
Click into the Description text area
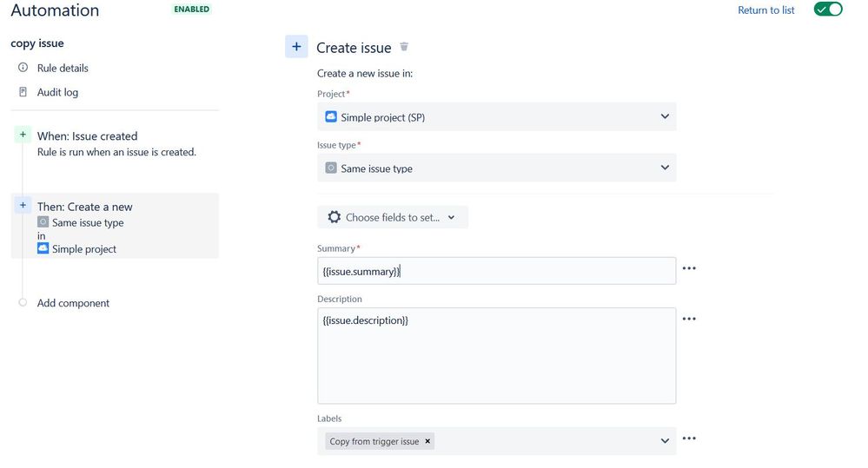tap(496, 356)
